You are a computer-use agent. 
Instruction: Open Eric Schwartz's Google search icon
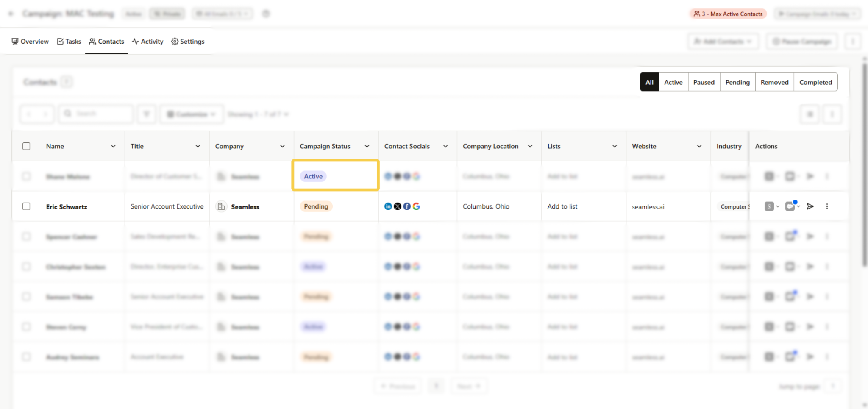(416, 206)
